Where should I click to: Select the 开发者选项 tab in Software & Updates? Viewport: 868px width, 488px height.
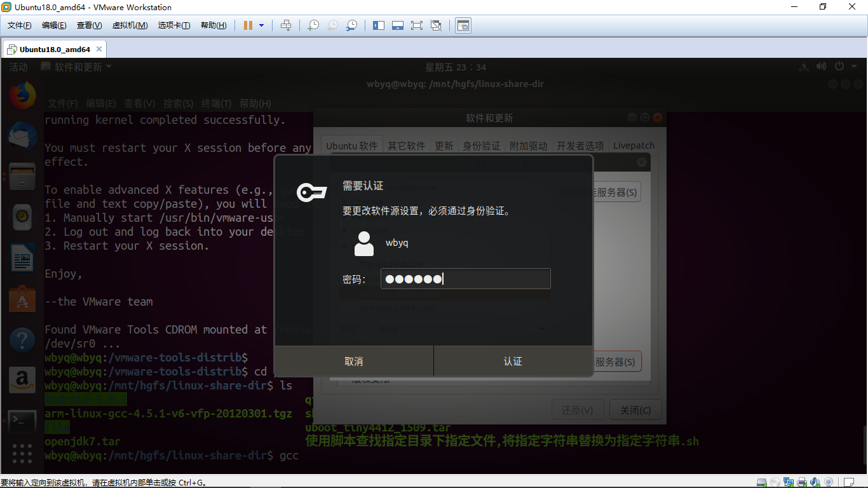pos(580,146)
